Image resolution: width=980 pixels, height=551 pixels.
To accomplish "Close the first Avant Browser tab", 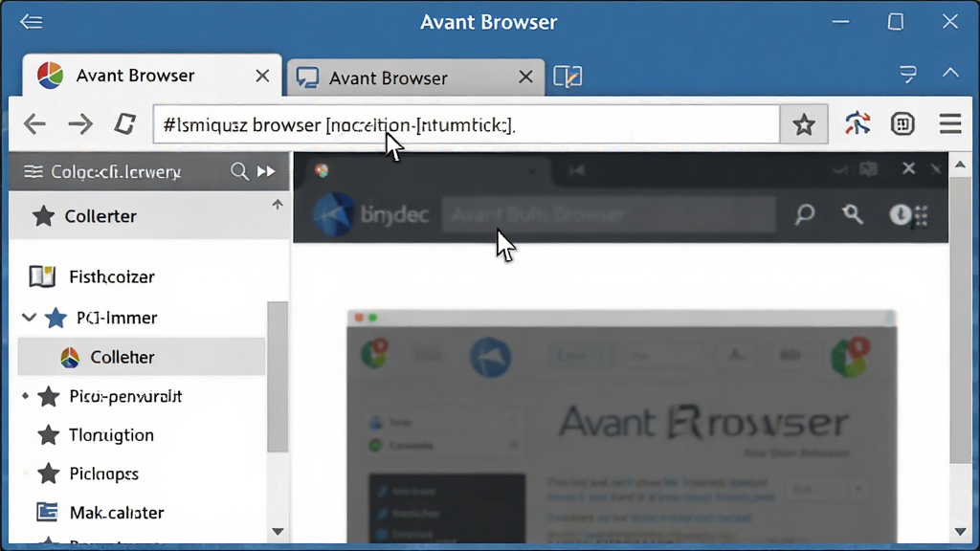I will pos(262,76).
